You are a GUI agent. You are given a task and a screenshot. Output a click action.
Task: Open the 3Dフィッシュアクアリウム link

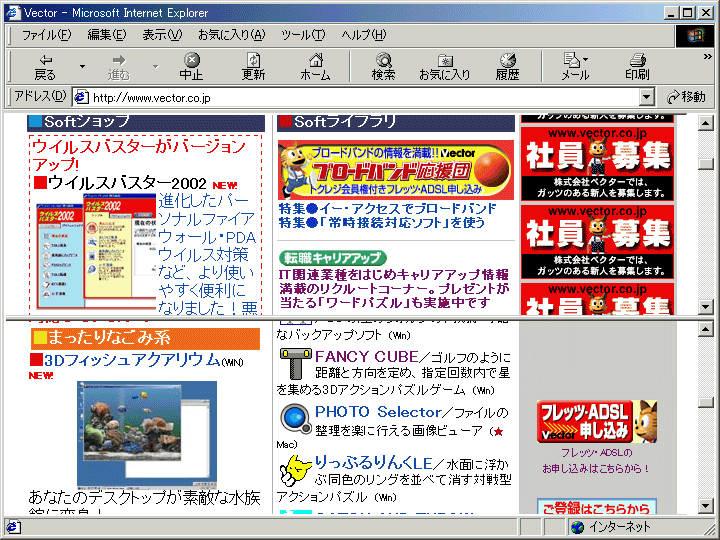pos(132,360)
